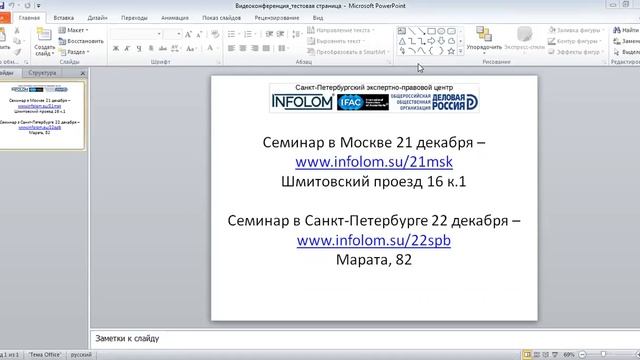This screenshot has height=360, width=640.
Task: Select the Right Arrow shape
Action: [x=431, y=41]
